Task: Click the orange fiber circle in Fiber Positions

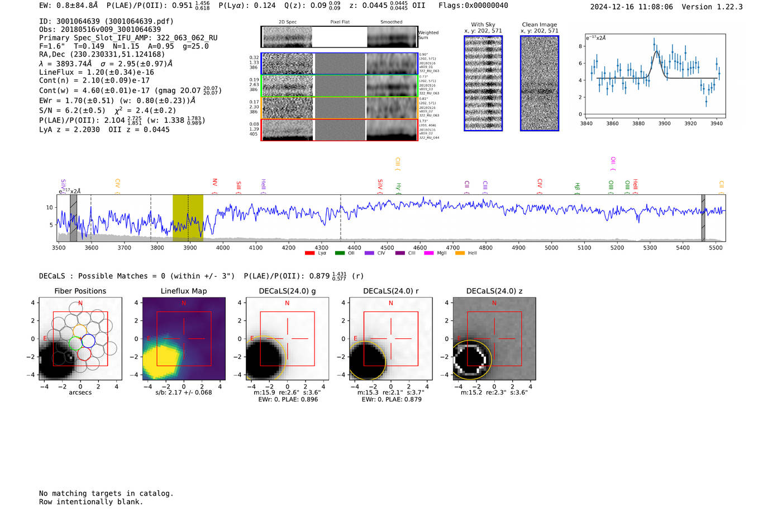Action: point(80,332)
